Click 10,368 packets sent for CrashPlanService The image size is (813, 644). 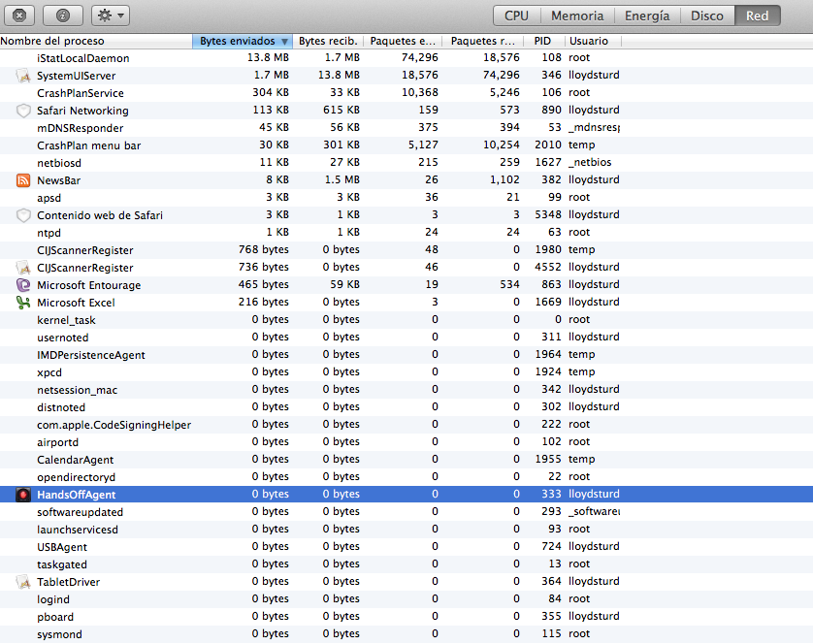[420, 92]
